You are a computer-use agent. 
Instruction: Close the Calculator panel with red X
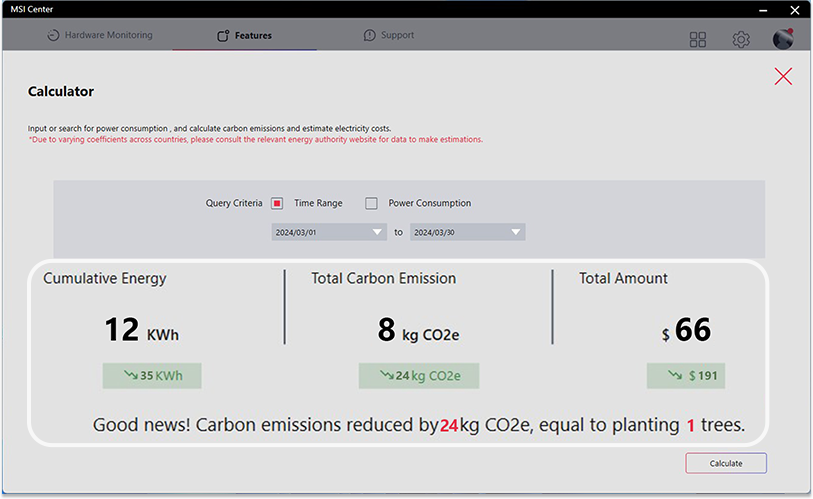click(x=783, y=76)
